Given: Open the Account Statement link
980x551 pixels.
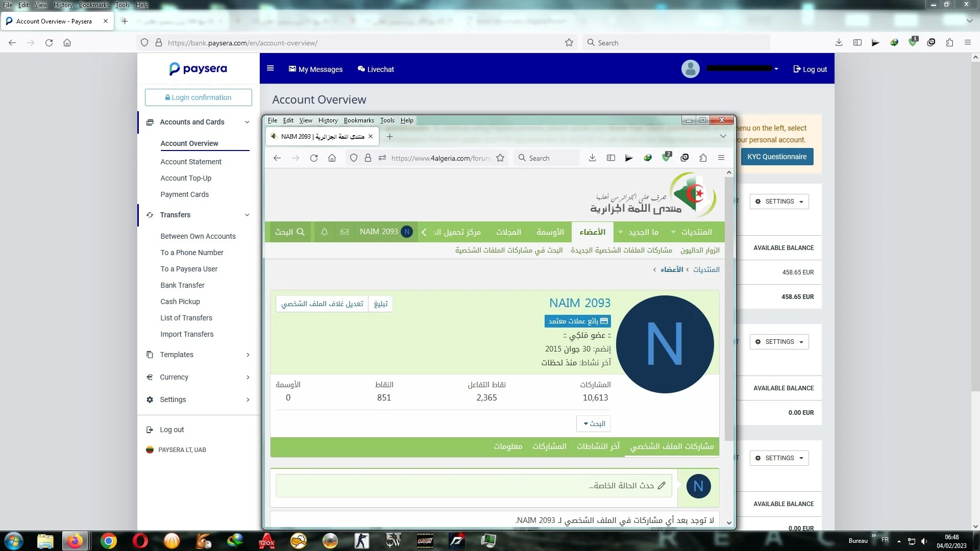Looking at the screenshot, I should (x=191, y=162).
